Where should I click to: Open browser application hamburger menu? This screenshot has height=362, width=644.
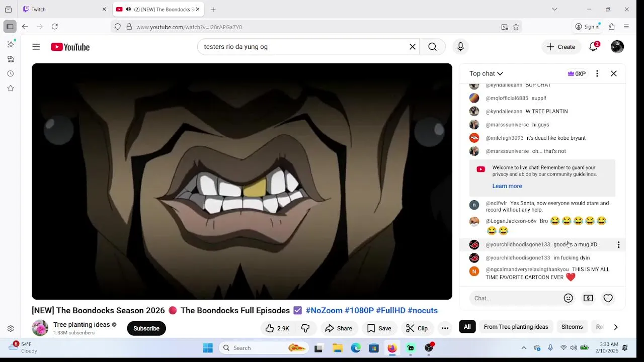coord(626,27)
